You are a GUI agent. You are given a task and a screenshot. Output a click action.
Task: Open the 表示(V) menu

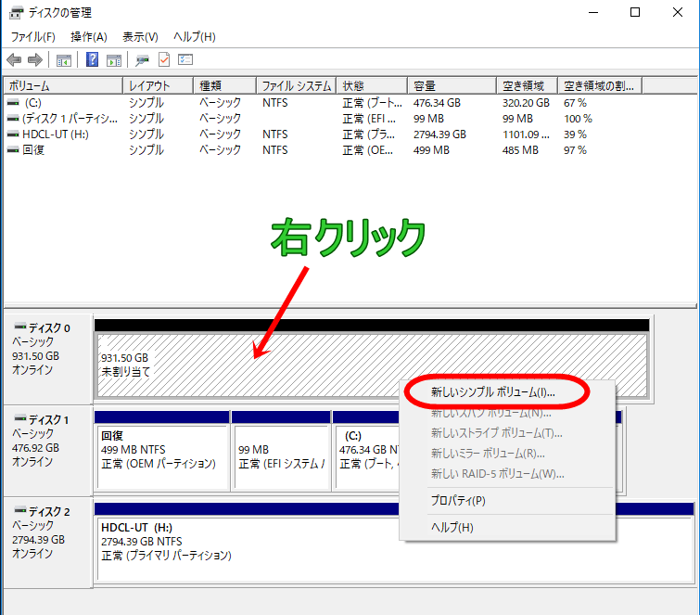point(140,36)
